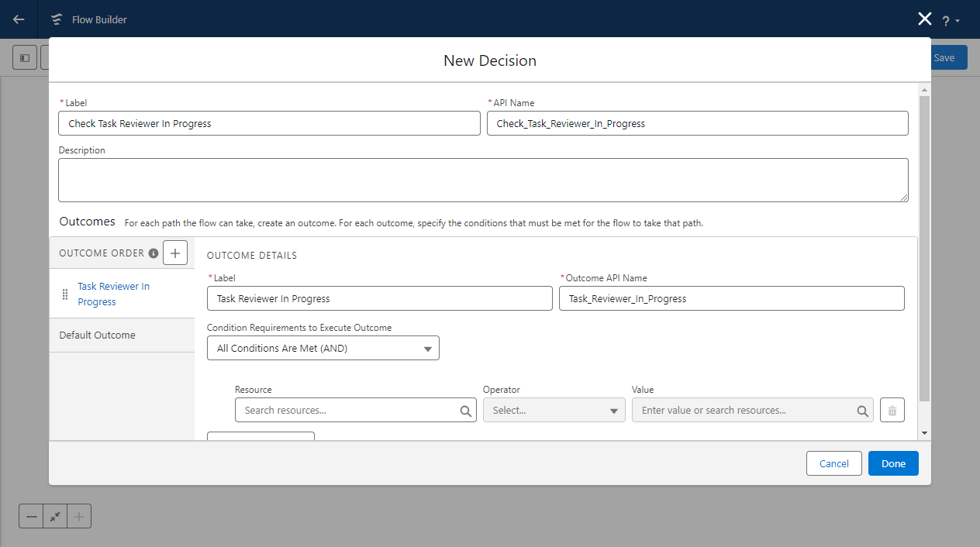Open the Toggle Toolbox panel icon

click(x=24, y=57)
